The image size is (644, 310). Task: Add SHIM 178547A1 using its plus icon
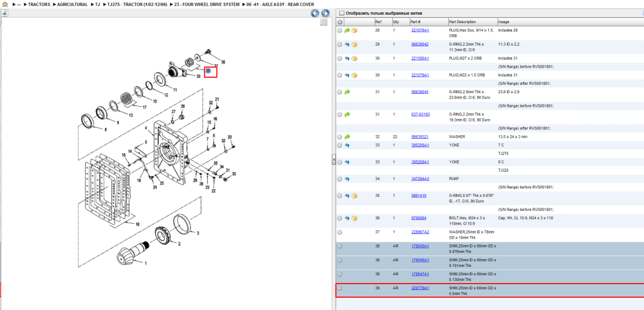click(339, 275)
